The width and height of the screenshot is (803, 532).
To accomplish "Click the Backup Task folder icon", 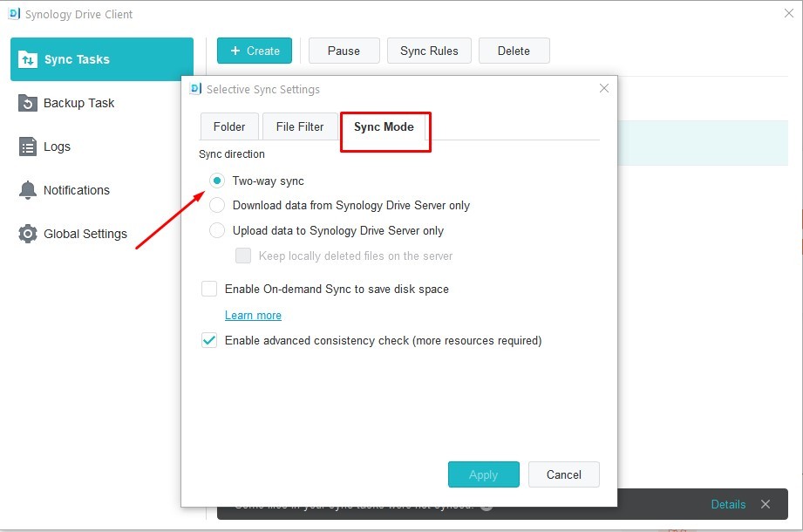I will click(28, 103).
